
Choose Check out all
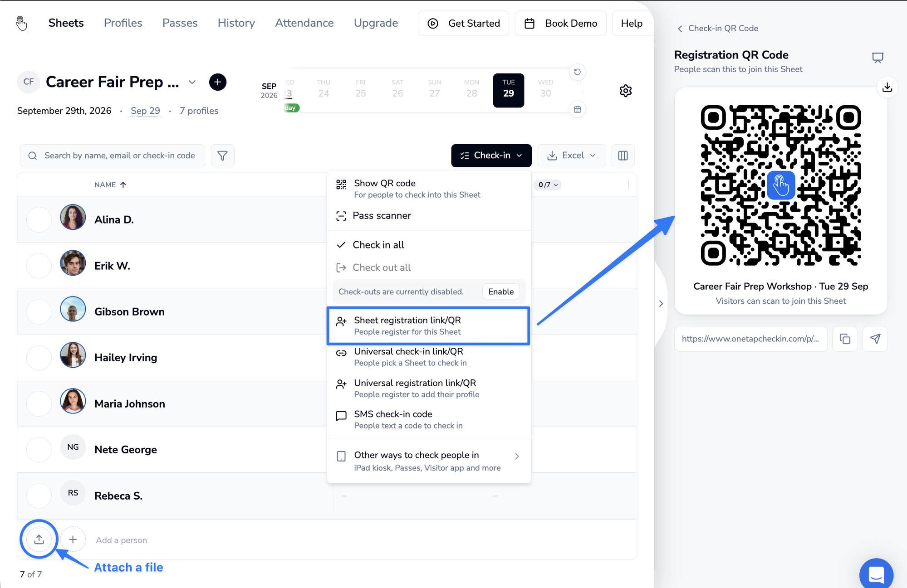click(x=429, y=267)
